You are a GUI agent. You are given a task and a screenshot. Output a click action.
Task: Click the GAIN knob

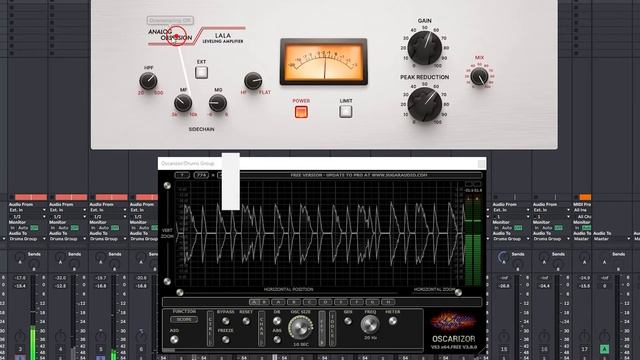[x=425, y=49]
